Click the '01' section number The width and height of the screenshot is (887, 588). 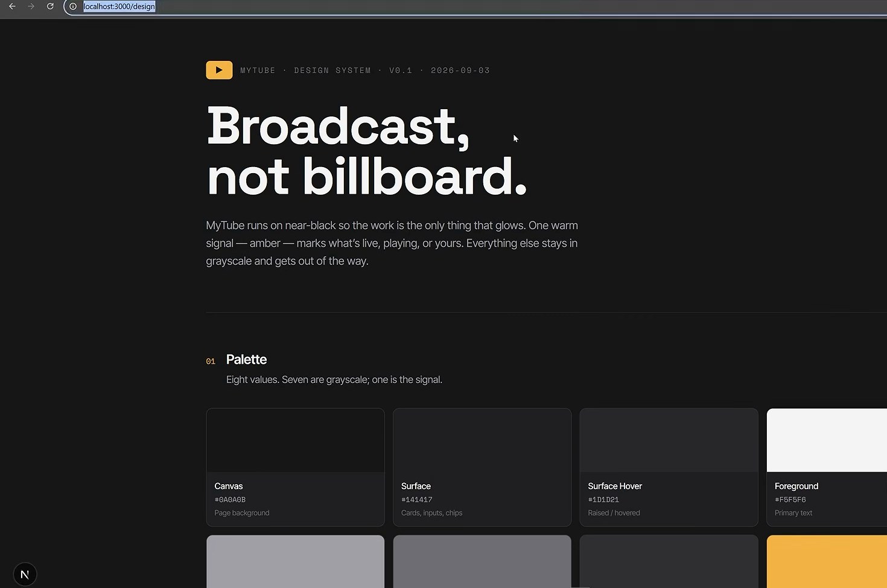pos(211,361)
